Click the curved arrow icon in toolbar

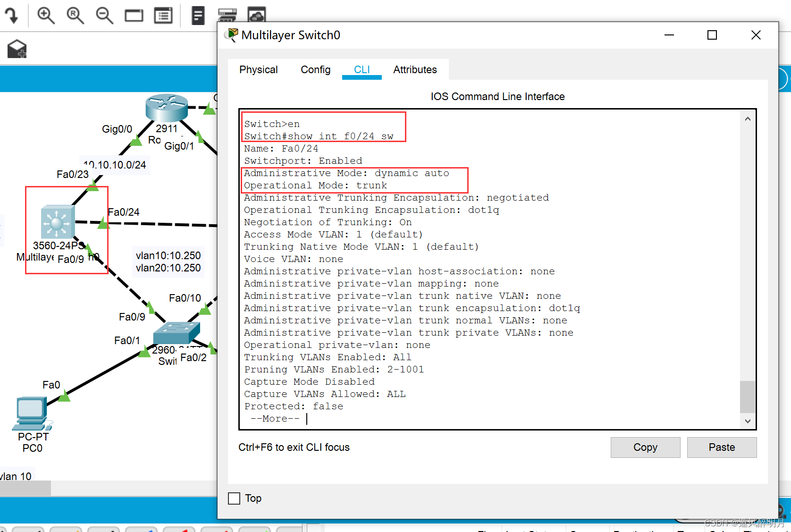pyautogui.click(x=11, y=16)
